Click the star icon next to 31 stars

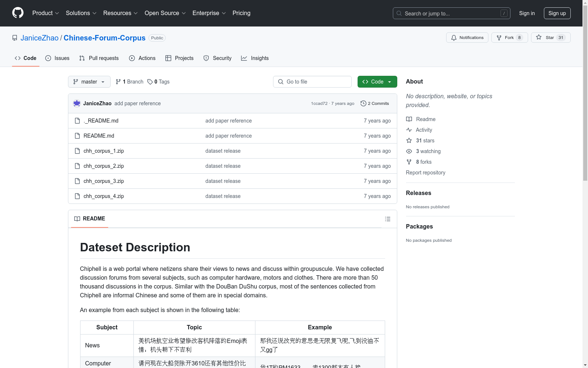pos(409,141)
